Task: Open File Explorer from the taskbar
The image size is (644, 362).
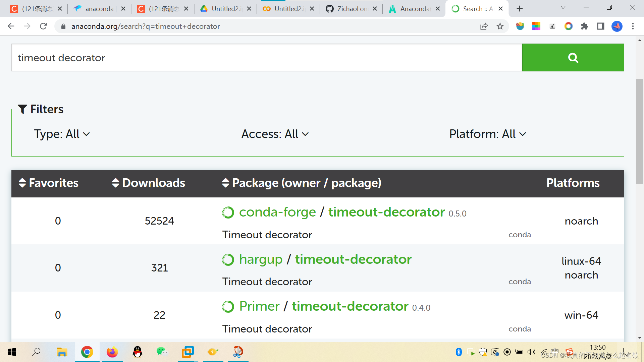Action: point(62,352)
